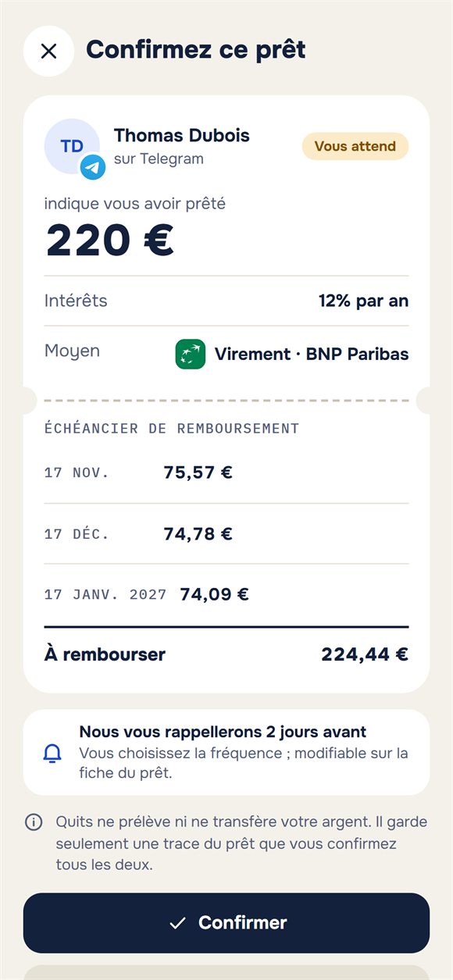Viewport: 453px width, 980px height.
Task: Tap the À rembourser total 224,44 €
Action: (226, 654)
